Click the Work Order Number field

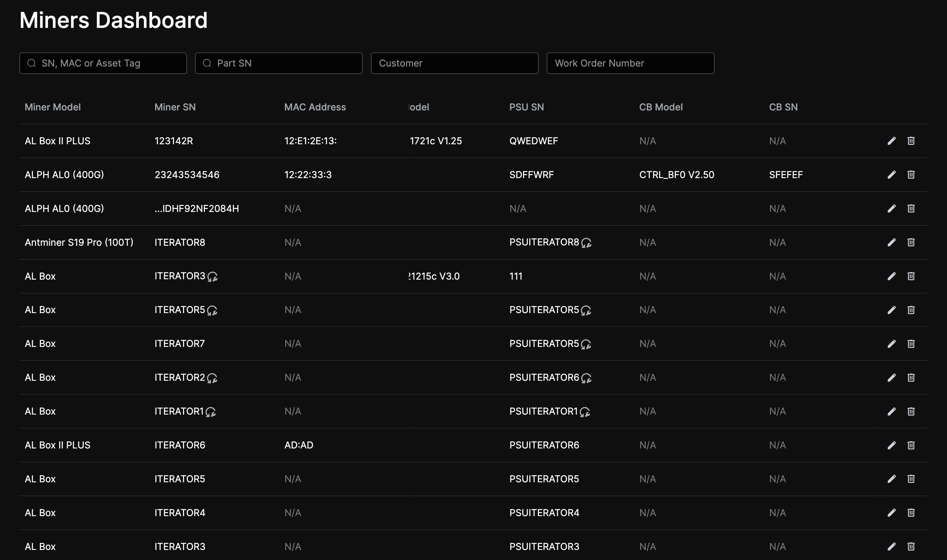click(630, 63)
